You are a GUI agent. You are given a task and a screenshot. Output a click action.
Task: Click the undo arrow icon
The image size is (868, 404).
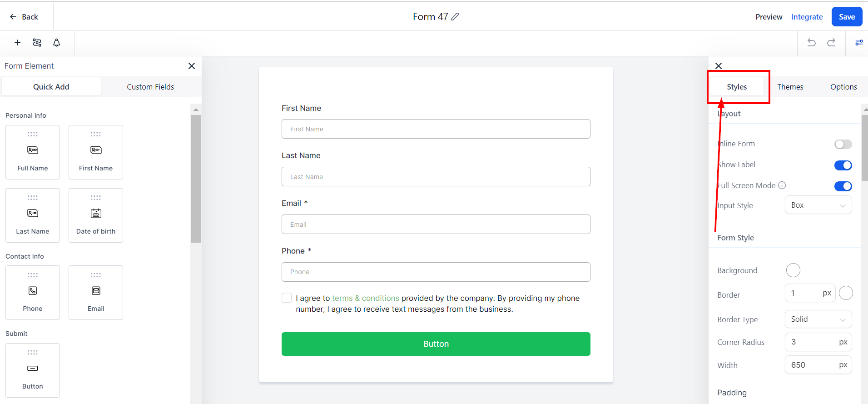pos(812,43)
